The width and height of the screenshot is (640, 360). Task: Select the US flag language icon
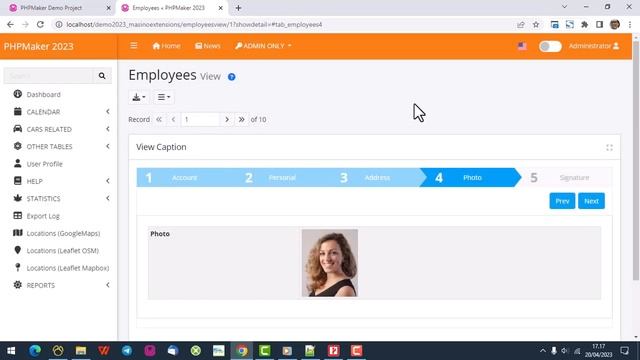click(x=522, y=46)
